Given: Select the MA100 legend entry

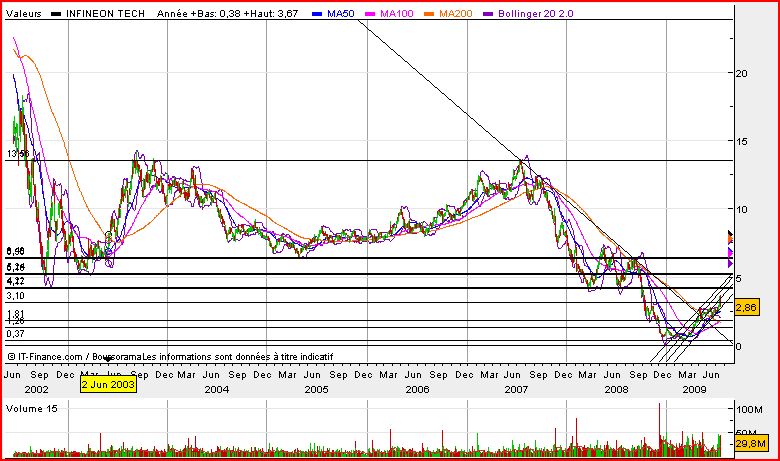Looking at the screenshot, I should click(390, 13).
